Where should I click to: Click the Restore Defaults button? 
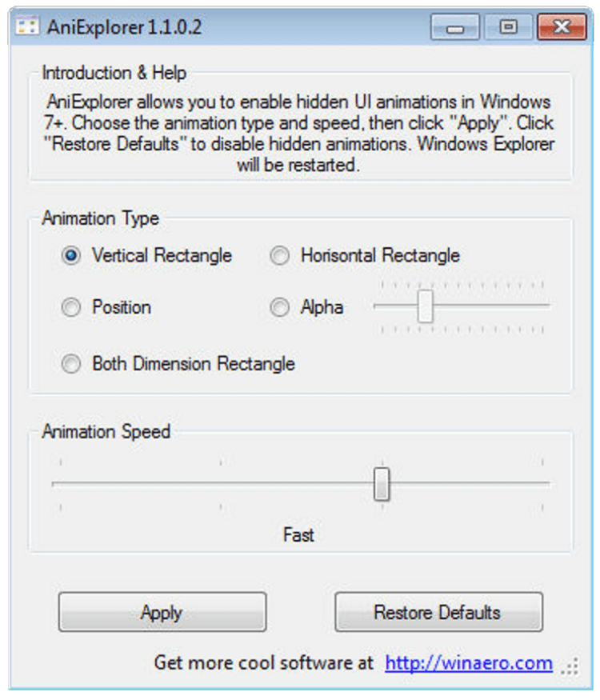(438, 613)
